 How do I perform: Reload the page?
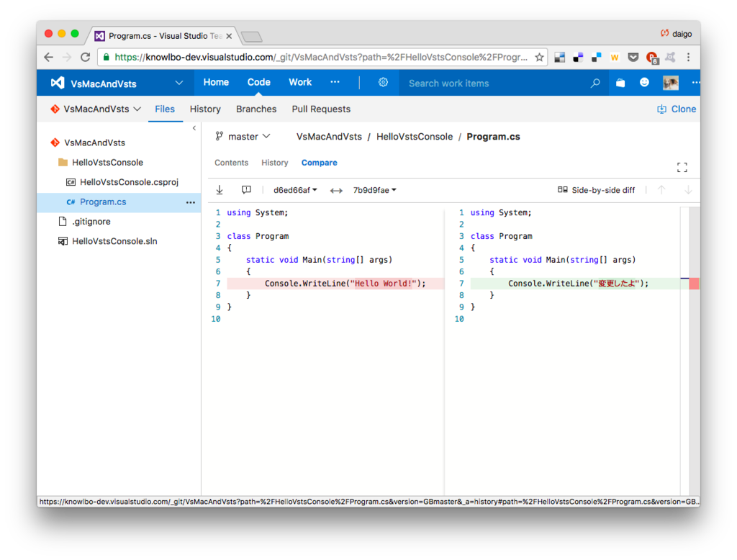[x=85, y=57]
